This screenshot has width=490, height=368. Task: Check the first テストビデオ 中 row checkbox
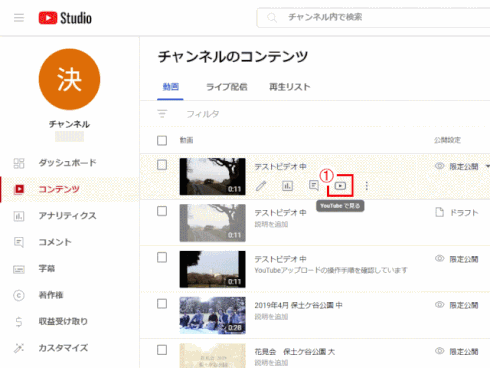(x=162, y=165)
